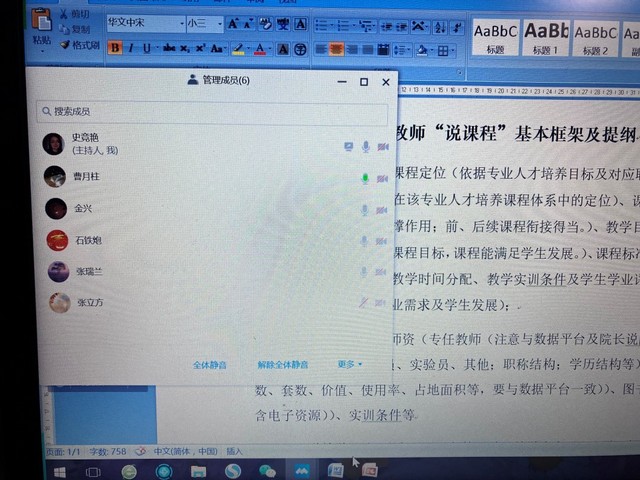The width and height of the screenshot is (640, 480).
Task: Click the 全体静音 mute-all button
Action: pos(209,365)
